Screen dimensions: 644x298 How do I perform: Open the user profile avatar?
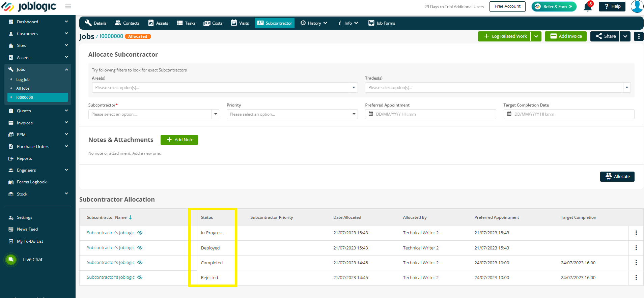(637, 6)
